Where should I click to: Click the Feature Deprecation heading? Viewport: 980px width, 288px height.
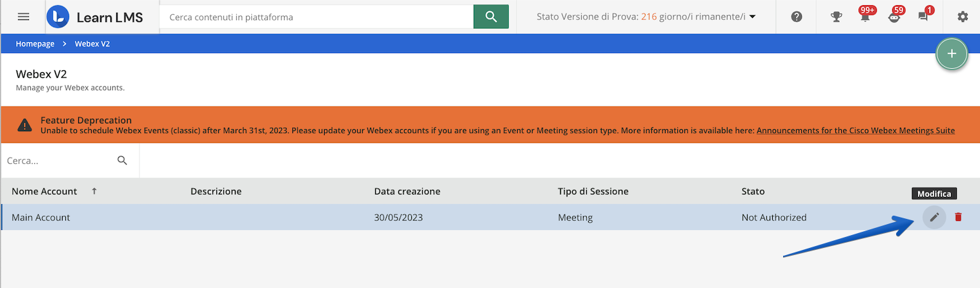click(86, 120)
